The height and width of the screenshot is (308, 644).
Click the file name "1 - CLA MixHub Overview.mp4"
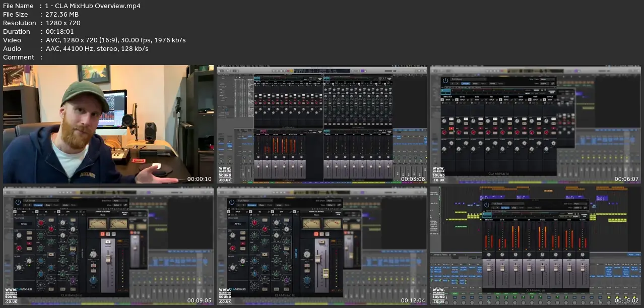tap(93, 6)
